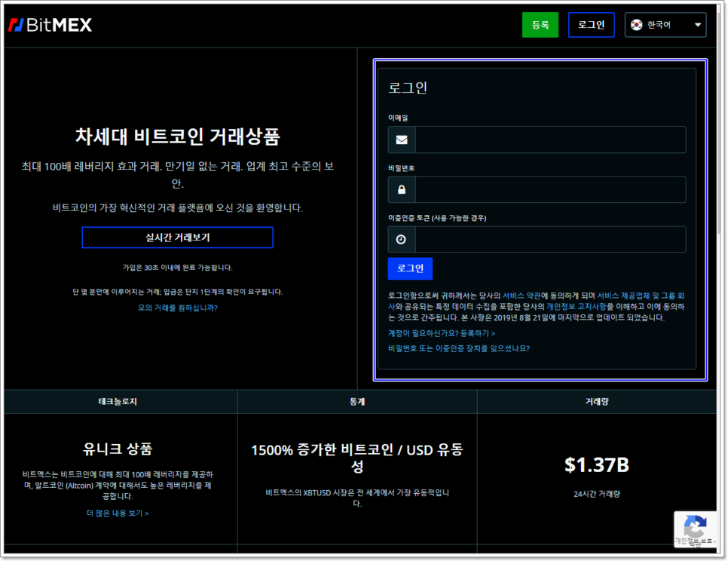Click the 로그인 button in the header

pos(591,25)
